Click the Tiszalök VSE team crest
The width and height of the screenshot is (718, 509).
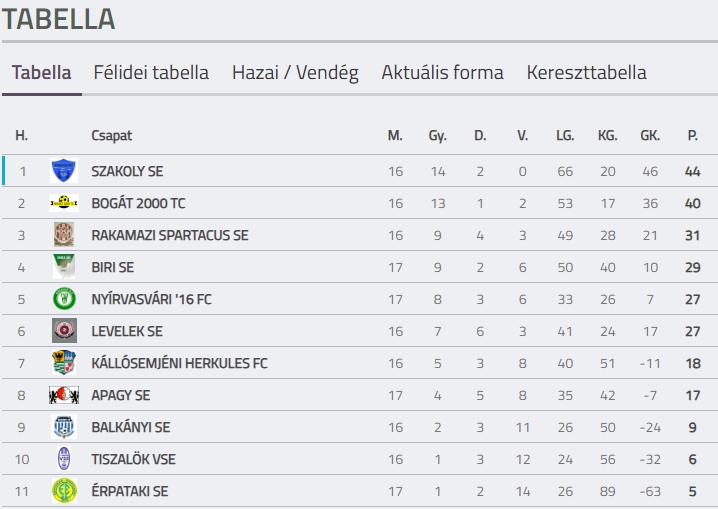tap(64, 459)
